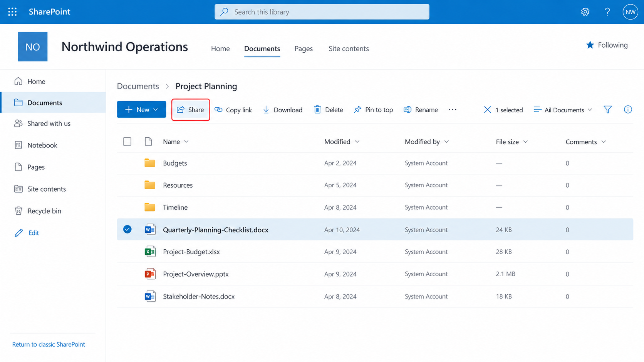Screen dimensions: 644x362
Task: Click the file type column icon
Action: (x=148, y=142)
